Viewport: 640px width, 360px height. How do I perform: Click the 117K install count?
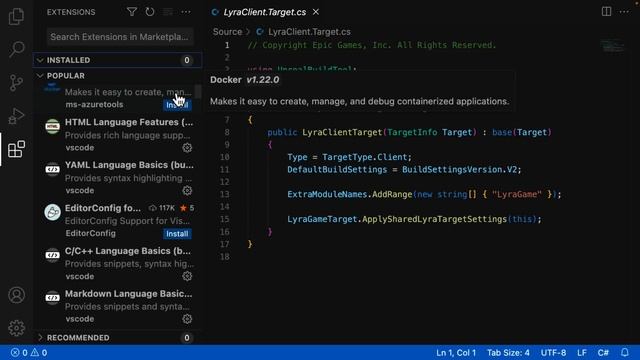click(162, 208)
